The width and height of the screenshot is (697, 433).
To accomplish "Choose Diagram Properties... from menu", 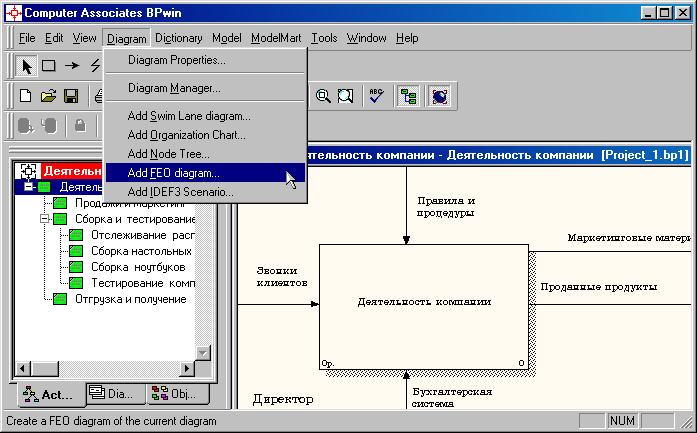I will coord(205,60).
